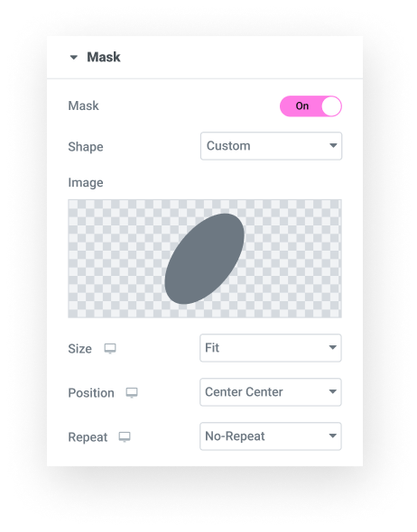Open the Repeat dropdown No-Repeat
Image resolution: width=417 pixels, height=532 pixels.
pyautogui.click(x=270, y=436)
